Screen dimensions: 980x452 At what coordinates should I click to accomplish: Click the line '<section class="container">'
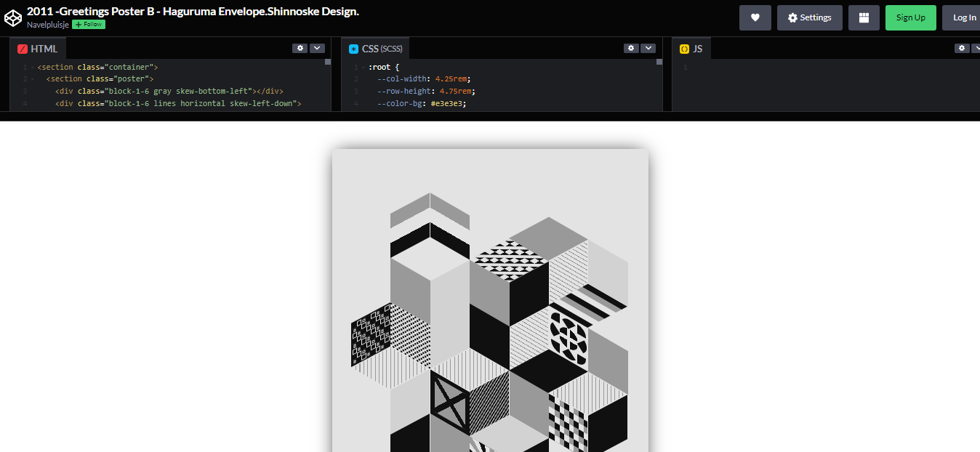98,67
